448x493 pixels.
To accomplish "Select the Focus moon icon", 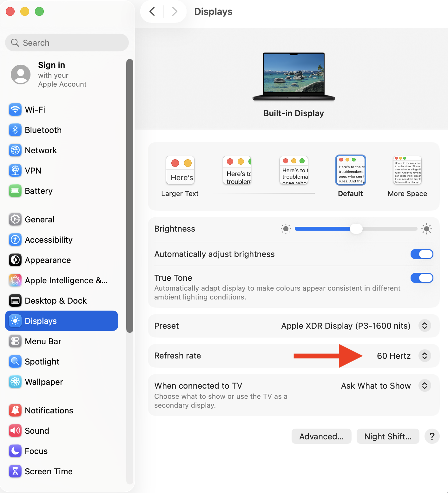I will [x=15, y=451].
